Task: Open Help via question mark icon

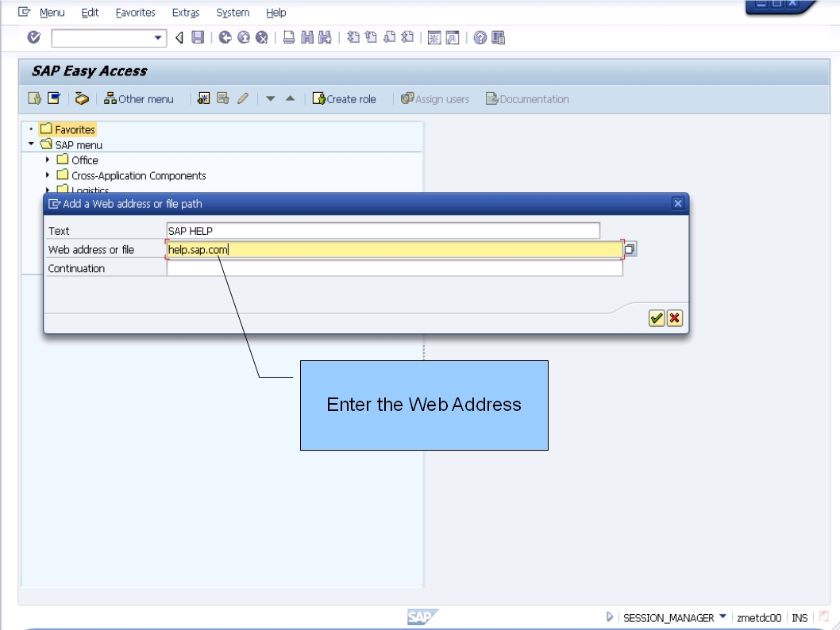Action: 480,37
